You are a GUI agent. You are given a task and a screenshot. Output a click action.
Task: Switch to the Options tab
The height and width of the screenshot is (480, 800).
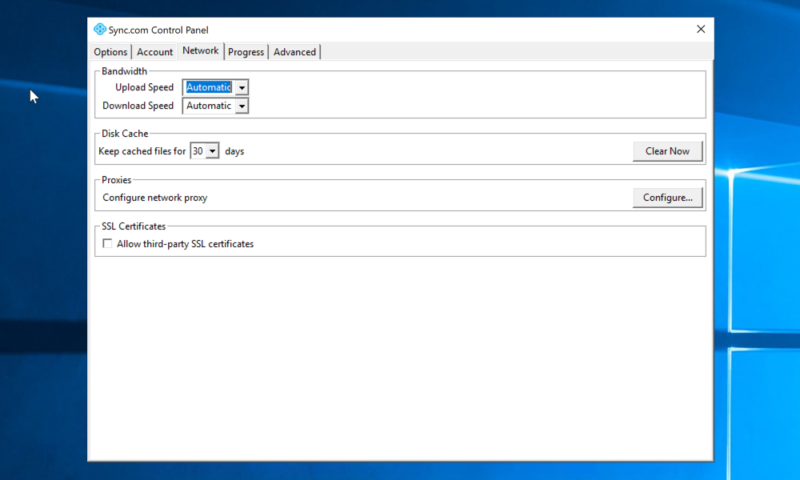110,52
